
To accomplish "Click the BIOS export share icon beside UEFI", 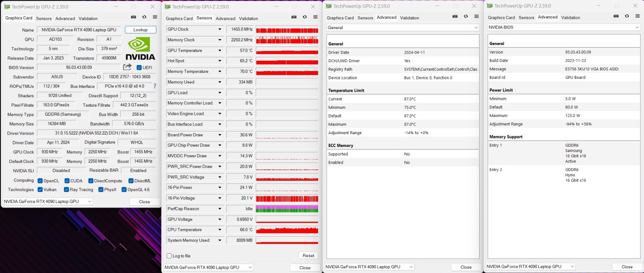I will (127, 67).
